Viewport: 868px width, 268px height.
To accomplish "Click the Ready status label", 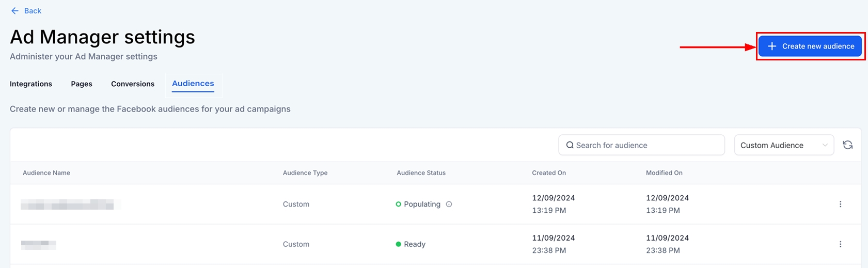I will point(414,244).
